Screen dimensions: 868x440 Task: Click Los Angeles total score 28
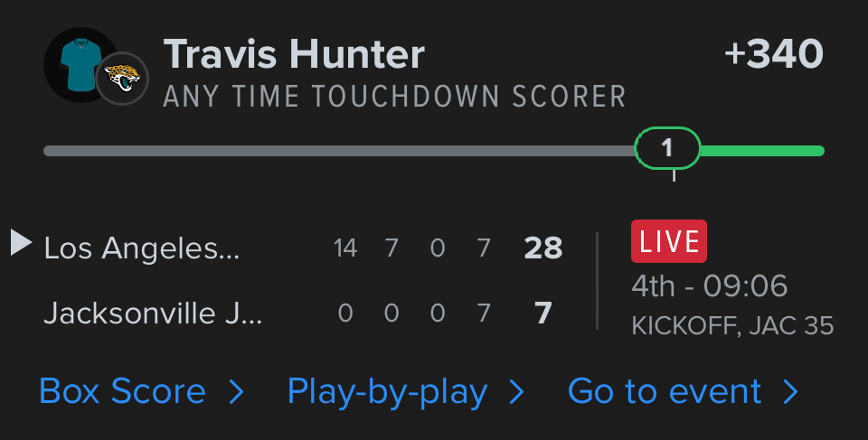click(543, 248)
